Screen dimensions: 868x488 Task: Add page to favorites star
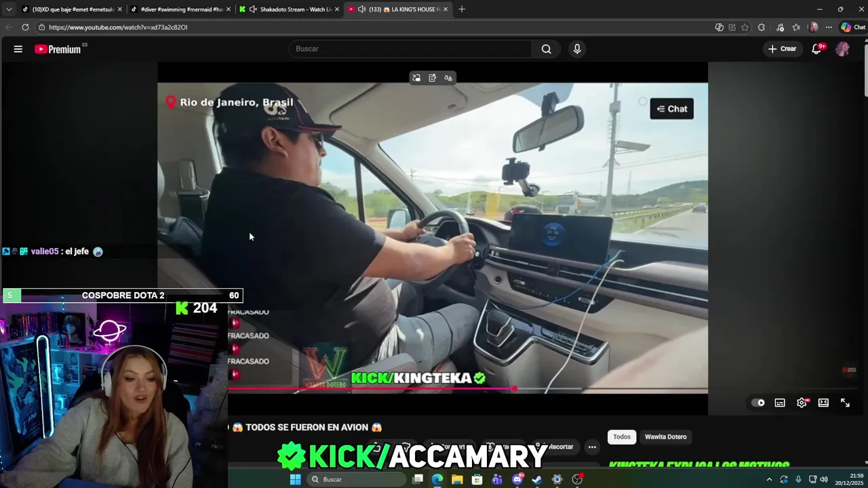point(745,27)
